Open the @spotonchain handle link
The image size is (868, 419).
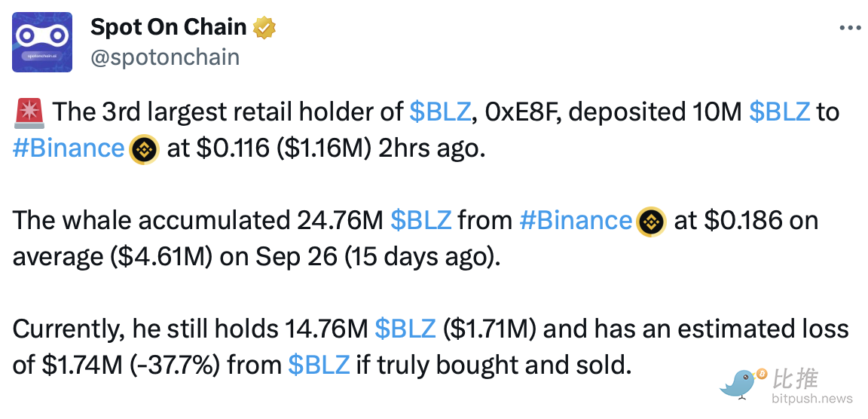(165, 57)
